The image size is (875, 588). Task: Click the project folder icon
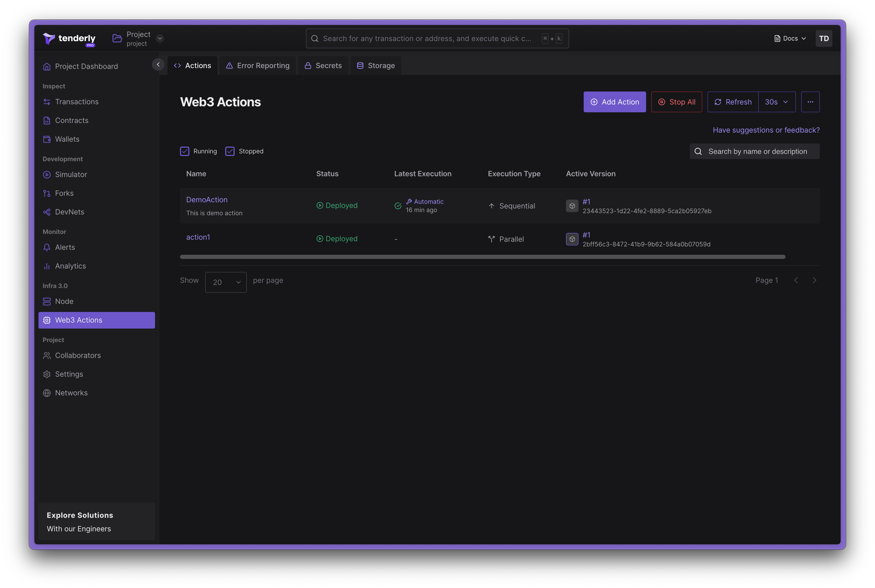point(117,38)
